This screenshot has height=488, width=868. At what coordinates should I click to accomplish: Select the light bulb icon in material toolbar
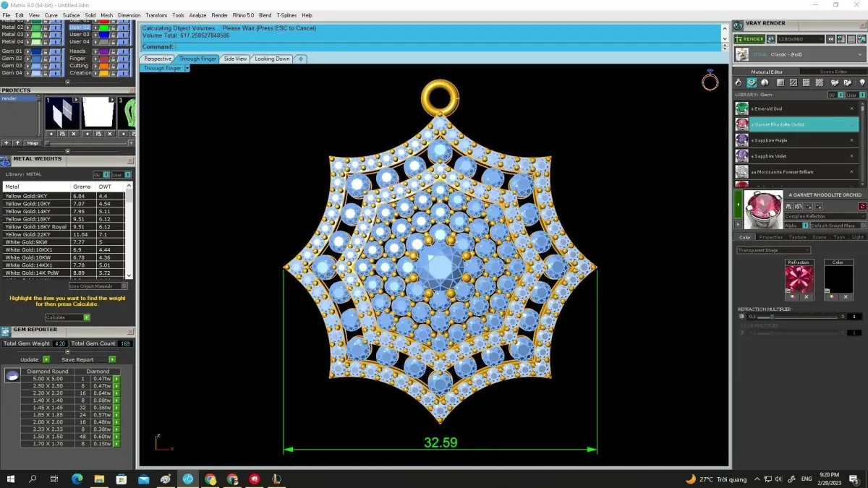tap(861, 82)
